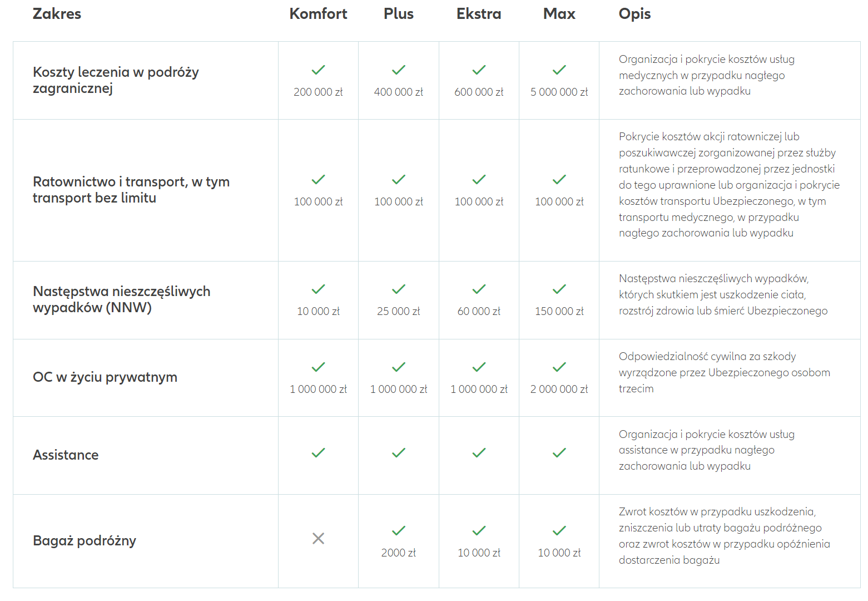Click the Plus column header
868x601 pixels.
point(399,14)
